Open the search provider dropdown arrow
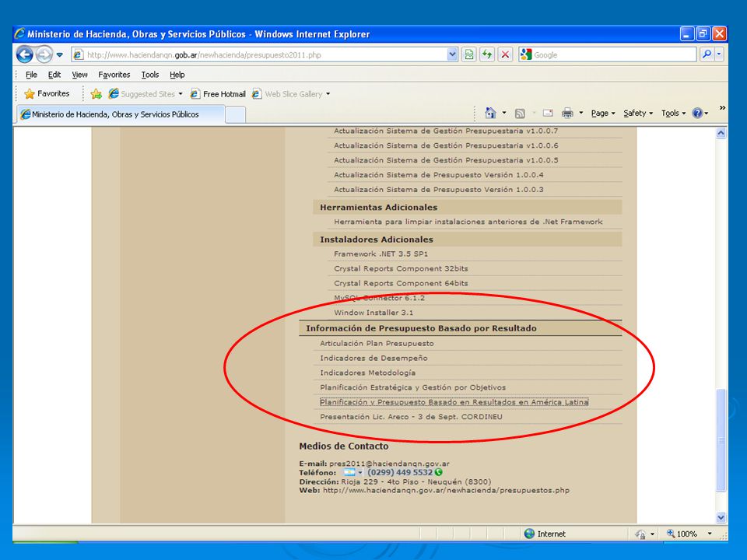Screen dimensions: 747x560 pyautogui.click(x=719, y=54)
